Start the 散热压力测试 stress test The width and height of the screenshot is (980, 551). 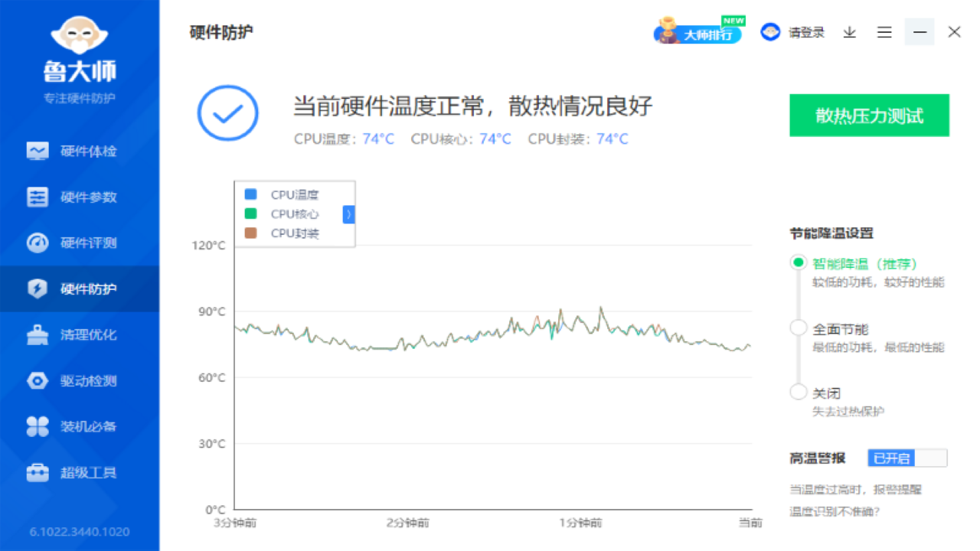point(869,115)
